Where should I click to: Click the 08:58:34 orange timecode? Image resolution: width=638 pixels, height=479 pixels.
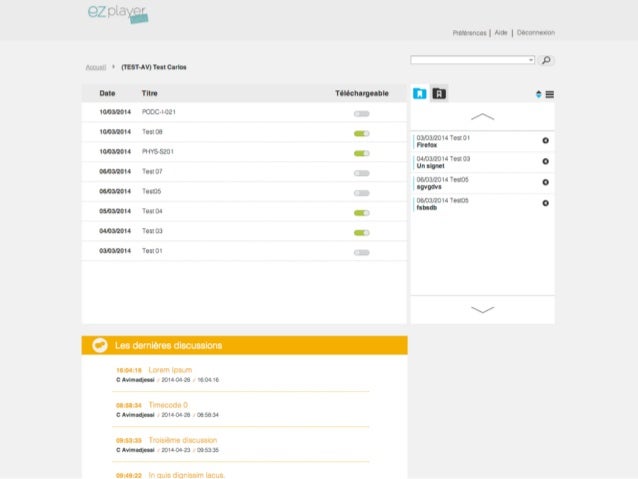pos(129,405)
